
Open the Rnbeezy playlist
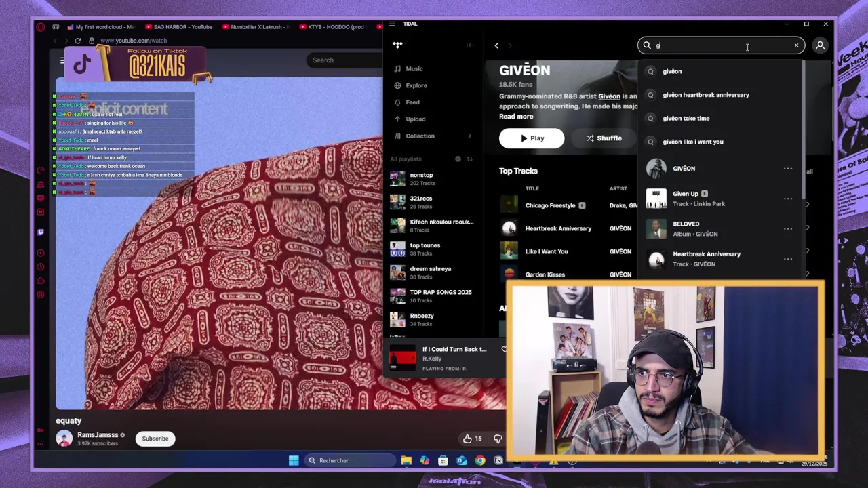[431, 319]
